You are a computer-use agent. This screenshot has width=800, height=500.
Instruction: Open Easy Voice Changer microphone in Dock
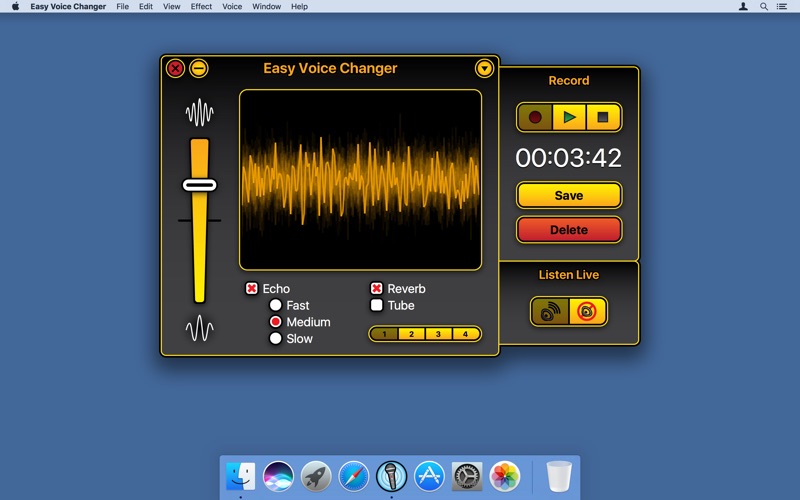pyautogui.click(x=391, y=476)
